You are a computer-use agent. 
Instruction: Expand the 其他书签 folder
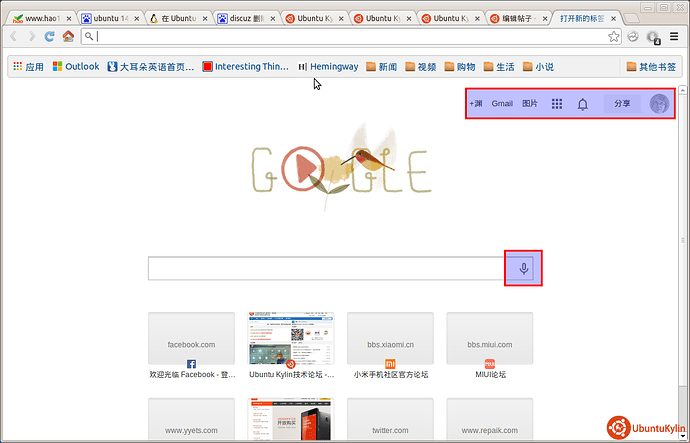(651, 66)
